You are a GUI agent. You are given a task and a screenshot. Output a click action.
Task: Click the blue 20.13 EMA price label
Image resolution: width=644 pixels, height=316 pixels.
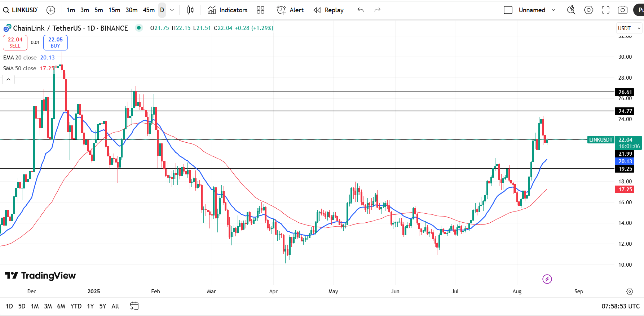tap(625, 161)
